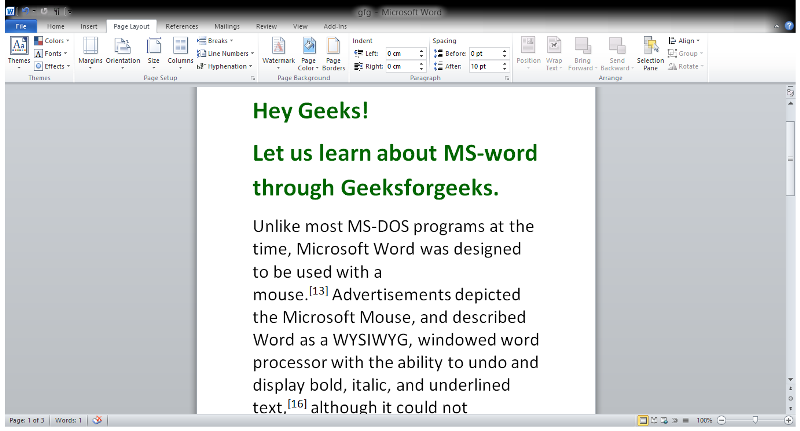Click the vertical scrollbar thumb

[790, 159]
